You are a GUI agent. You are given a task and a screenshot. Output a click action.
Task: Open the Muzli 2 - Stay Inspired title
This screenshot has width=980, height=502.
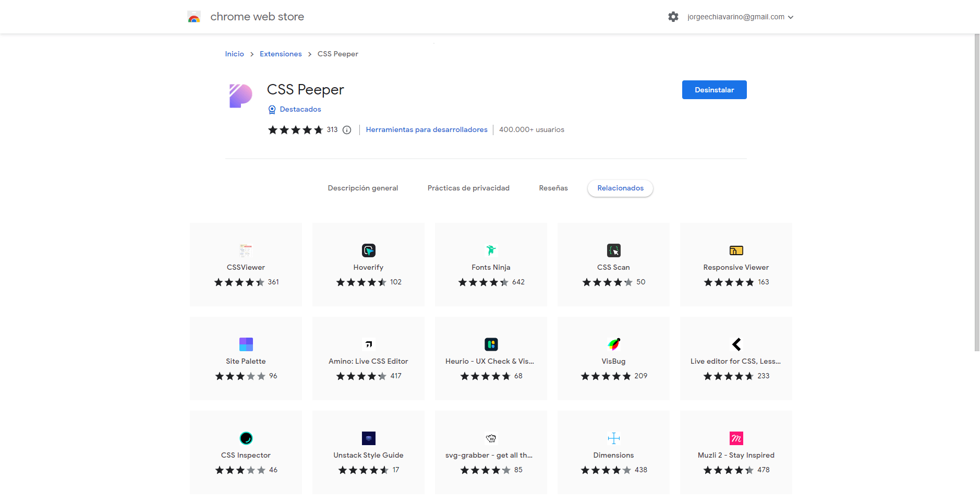[736, 456]
